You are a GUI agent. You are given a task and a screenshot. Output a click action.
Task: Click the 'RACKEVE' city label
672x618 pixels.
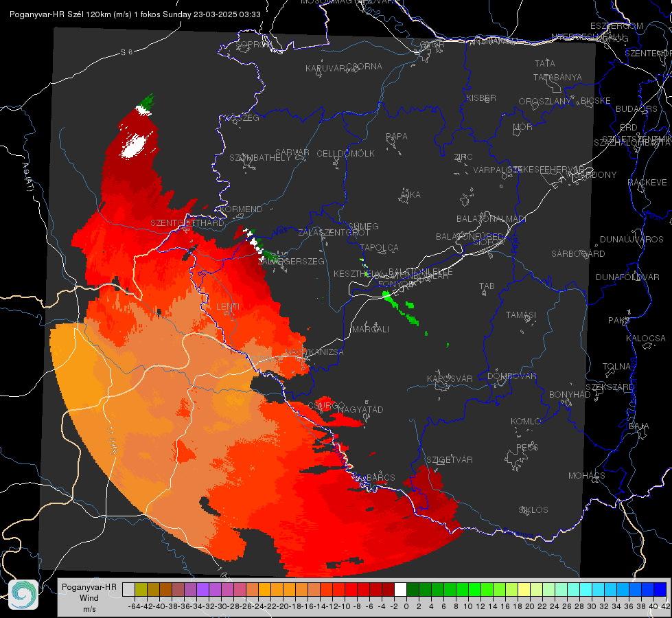(x=647, y=182)
